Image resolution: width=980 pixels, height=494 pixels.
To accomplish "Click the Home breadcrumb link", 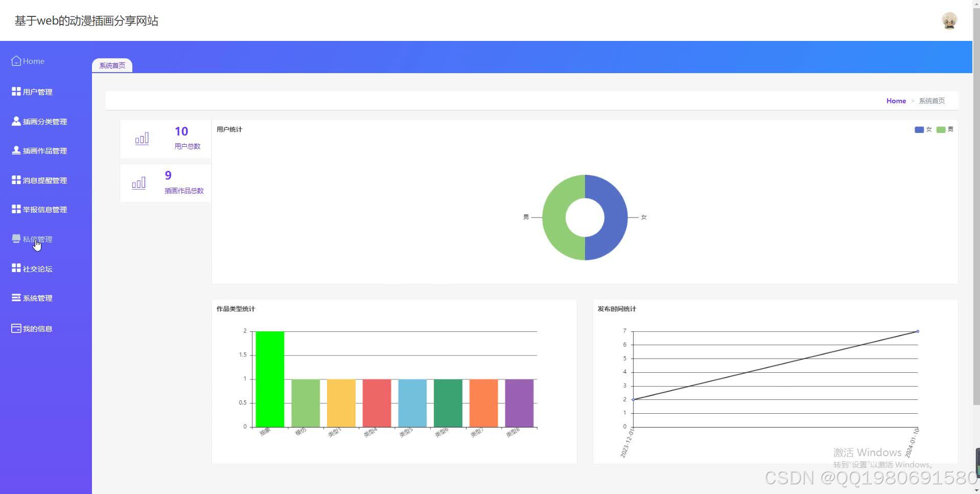I will click(x=896, y=101).
